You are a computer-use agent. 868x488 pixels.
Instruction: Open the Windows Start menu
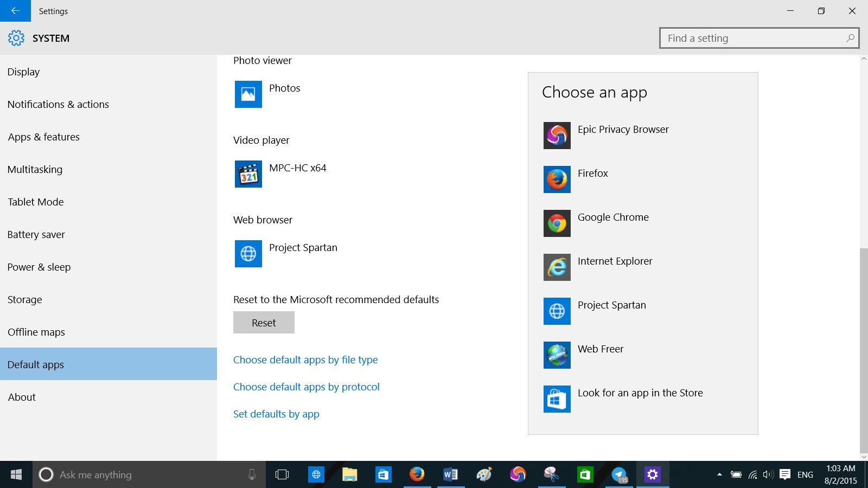16,474
